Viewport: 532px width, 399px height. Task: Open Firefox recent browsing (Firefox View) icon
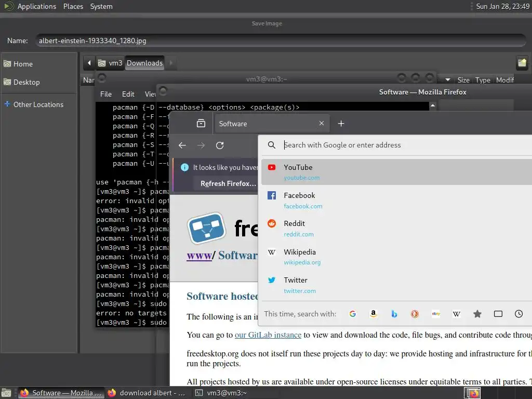click(x=201, y=124)
